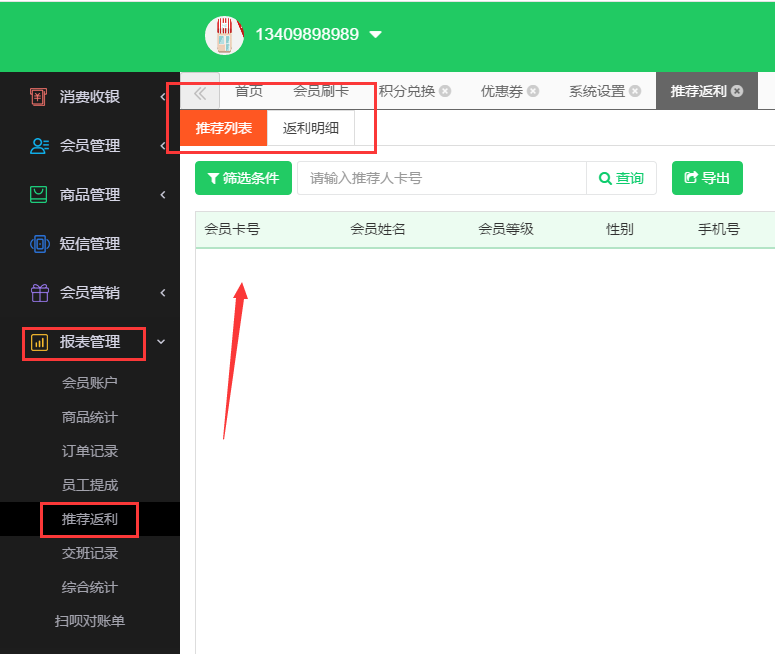Click the 会员管理 member icon
The image size is (776, 663).
point(39,145)
